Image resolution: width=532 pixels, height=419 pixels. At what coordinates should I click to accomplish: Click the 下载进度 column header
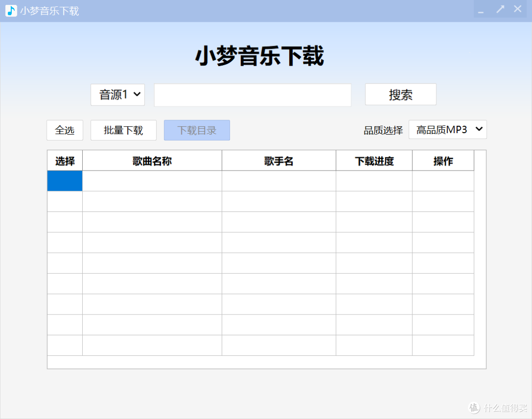[x=374, y=161]
